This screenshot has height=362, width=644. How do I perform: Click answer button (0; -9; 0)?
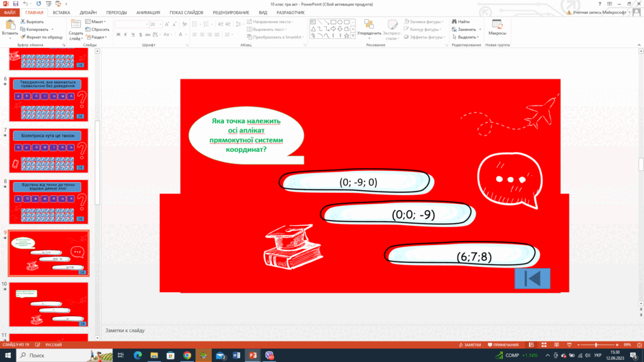[x=356, y=182]
